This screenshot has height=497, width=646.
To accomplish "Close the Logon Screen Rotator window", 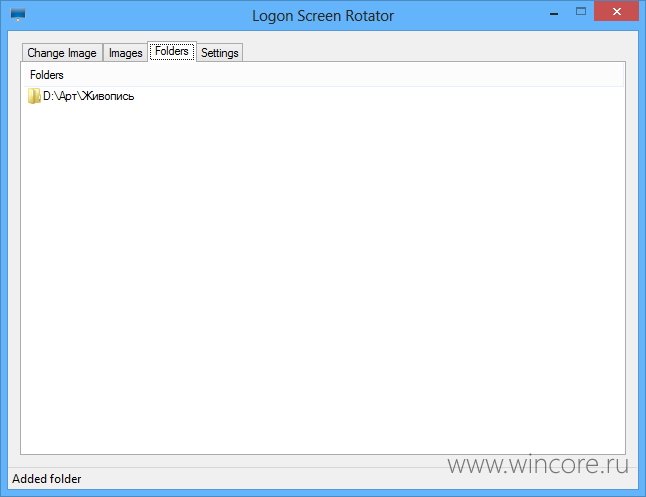I will (616, 12).
